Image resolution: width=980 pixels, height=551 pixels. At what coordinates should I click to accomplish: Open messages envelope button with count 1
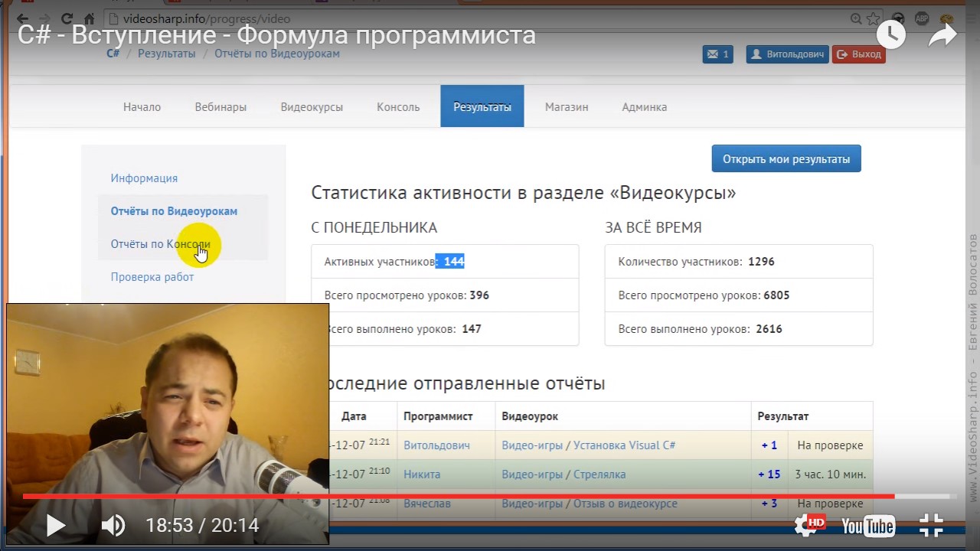click(x=717, y=54)
